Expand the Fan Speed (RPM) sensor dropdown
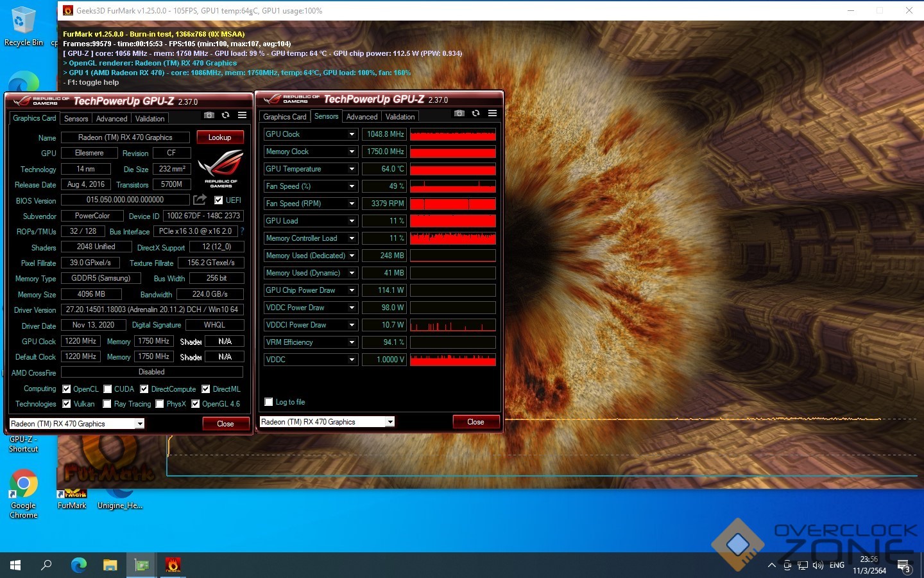 352,204
